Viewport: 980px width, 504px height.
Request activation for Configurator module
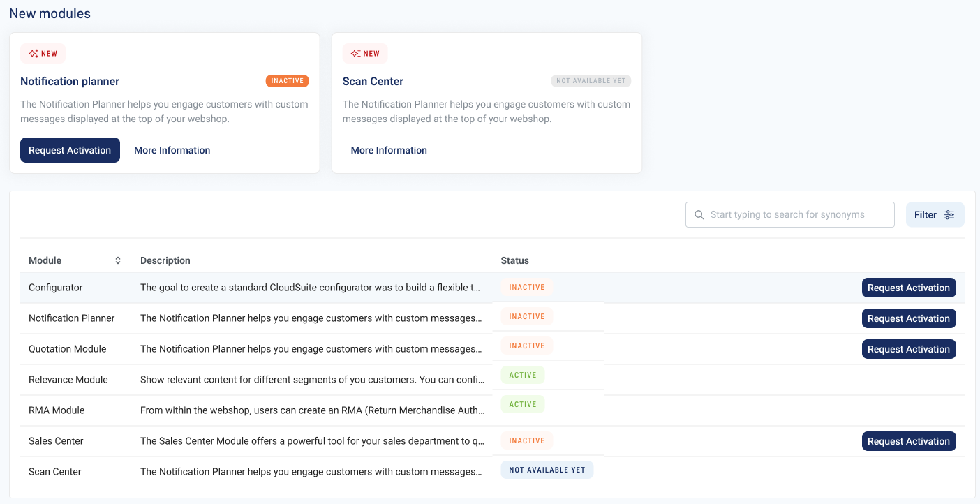point(908,288)
